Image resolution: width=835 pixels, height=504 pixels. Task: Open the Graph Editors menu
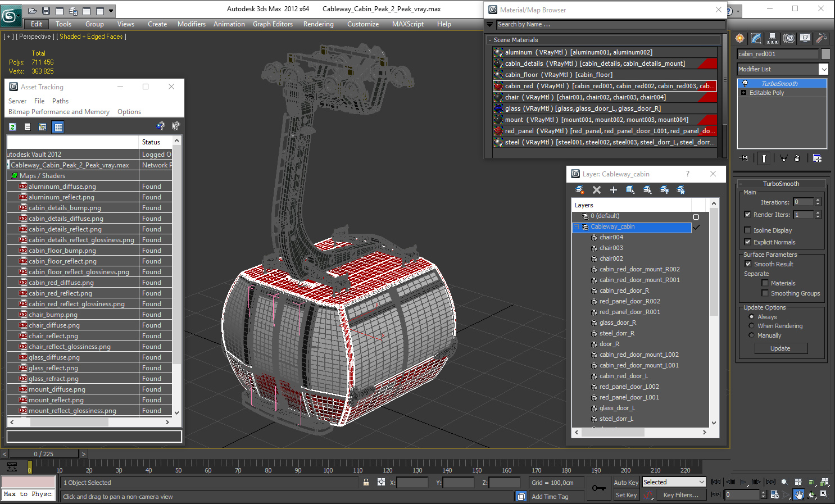point(273,24)
